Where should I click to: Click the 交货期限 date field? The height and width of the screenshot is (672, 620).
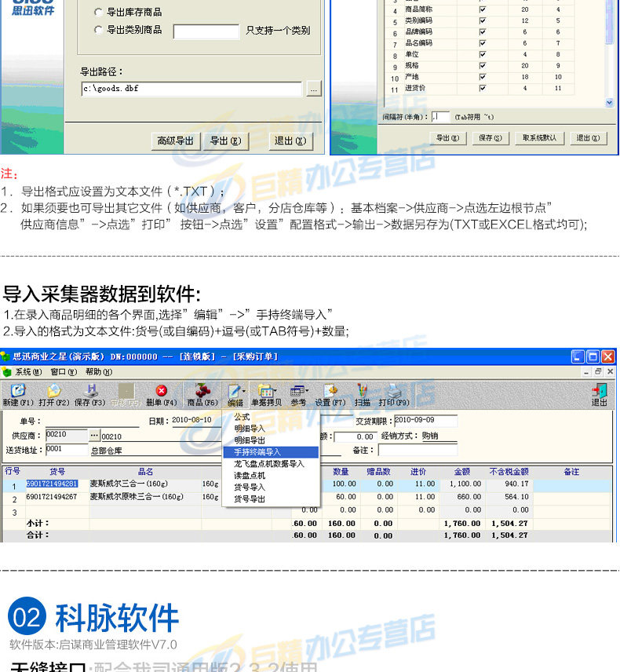425,421
